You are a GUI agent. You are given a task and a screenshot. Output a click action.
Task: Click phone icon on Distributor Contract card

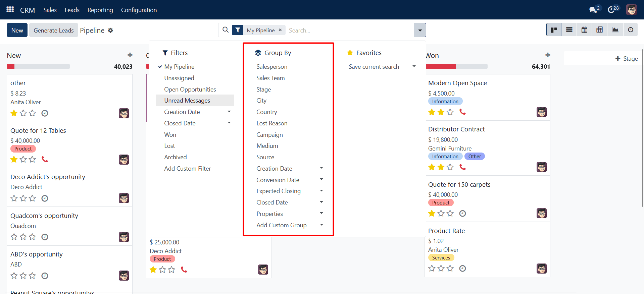coord(462,167)
